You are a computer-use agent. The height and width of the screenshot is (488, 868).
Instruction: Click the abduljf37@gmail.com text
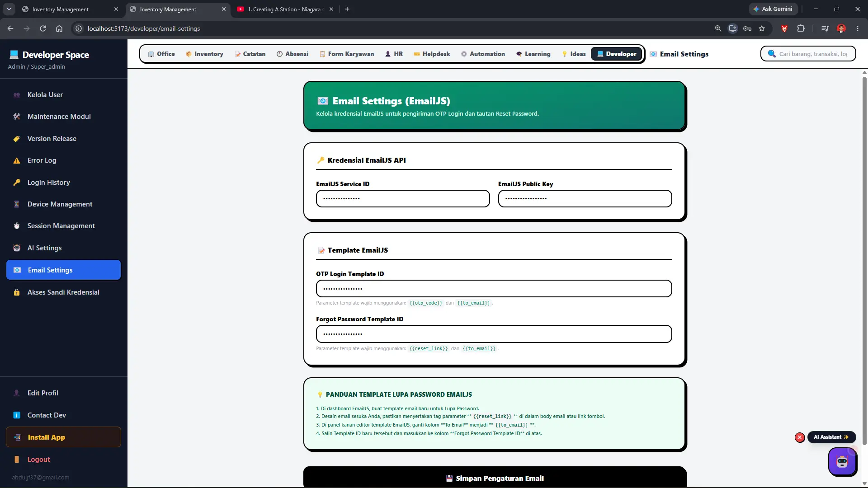[x=41, y=478]
